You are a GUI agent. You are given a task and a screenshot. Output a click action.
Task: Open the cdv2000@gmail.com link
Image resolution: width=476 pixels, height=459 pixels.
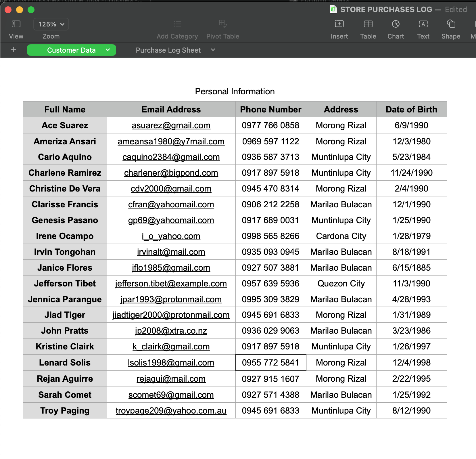click(x=171, y=189)
